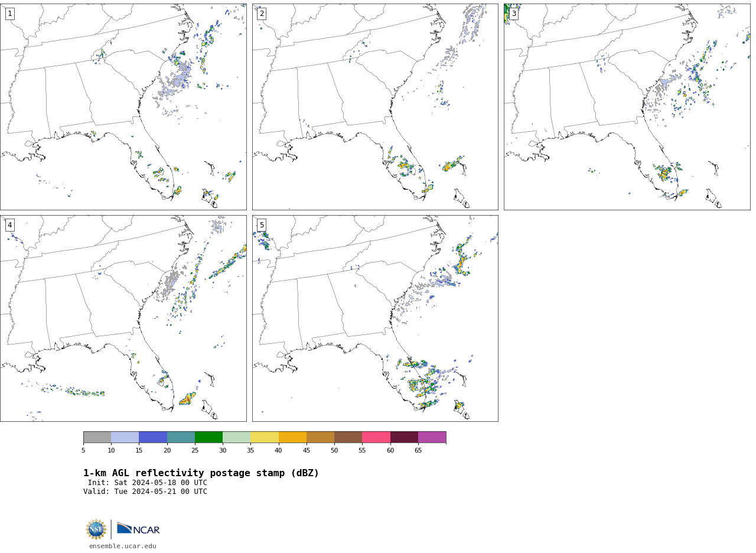The width and height of the screenshot is (756, 553).
Task: Click the colorbar tick label 50
Action: pos(334,451)
